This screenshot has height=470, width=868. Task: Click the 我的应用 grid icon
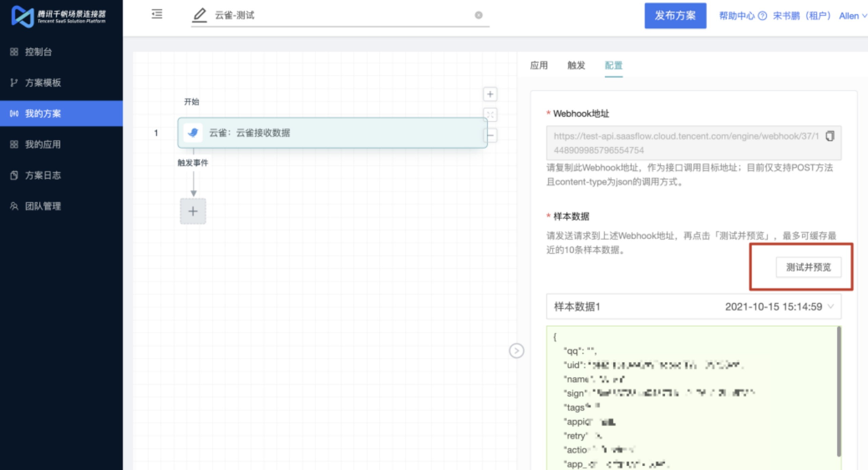tap(14, 144)
